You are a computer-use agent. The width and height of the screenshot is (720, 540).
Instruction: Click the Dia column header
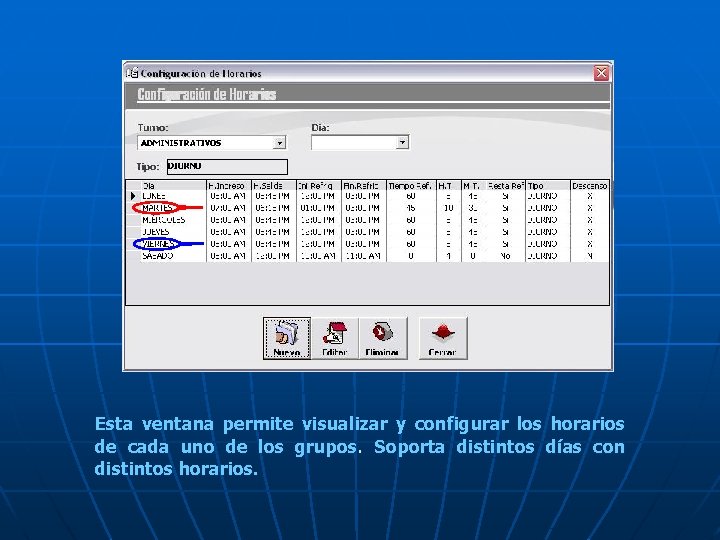[173, 186]
